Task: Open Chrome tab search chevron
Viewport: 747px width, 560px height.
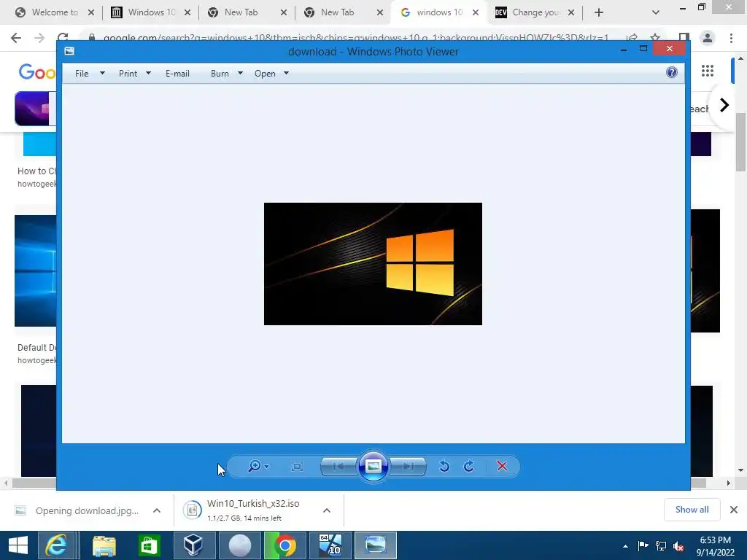Action: tap(656, 12)
